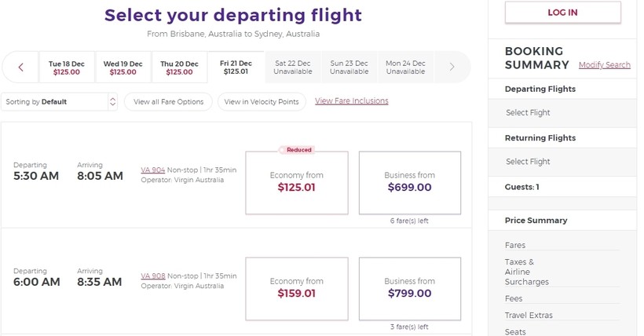
Task: Select the Tue 18 Dec date tab
Action: (67, 68)
